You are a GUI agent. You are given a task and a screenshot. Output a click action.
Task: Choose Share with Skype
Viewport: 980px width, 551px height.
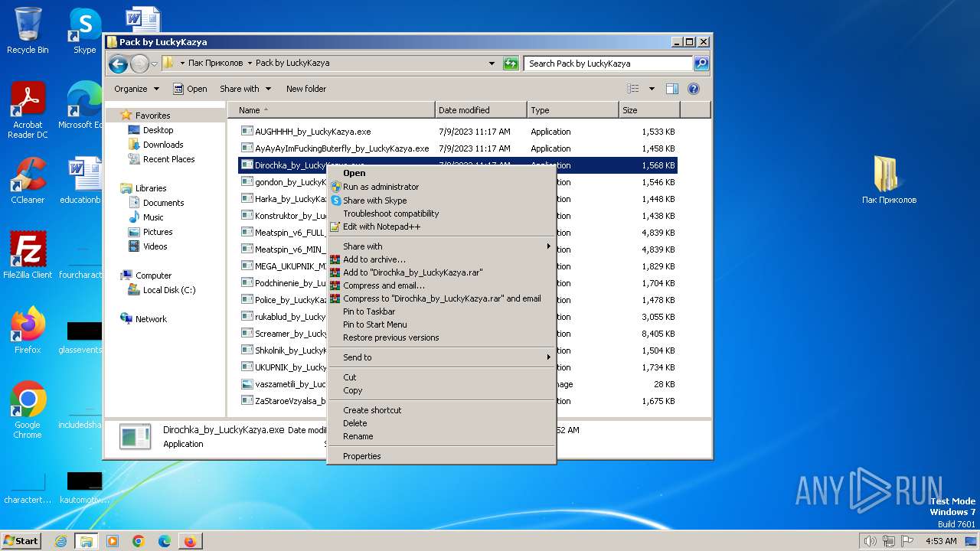441,201
